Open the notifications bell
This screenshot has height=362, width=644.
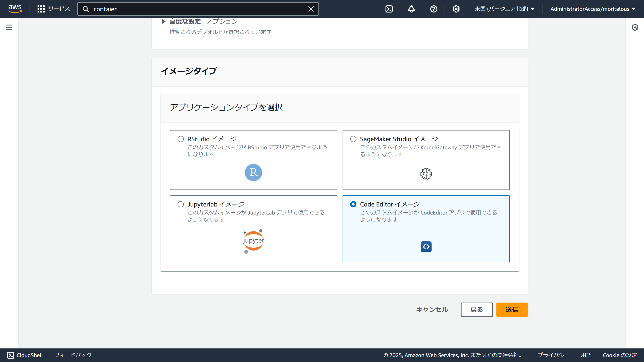[x=411, y=9]
